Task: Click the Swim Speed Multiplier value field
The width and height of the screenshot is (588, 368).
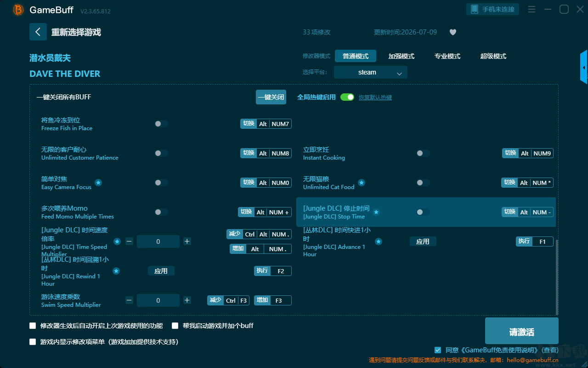Action: click(x=158, y=300)
